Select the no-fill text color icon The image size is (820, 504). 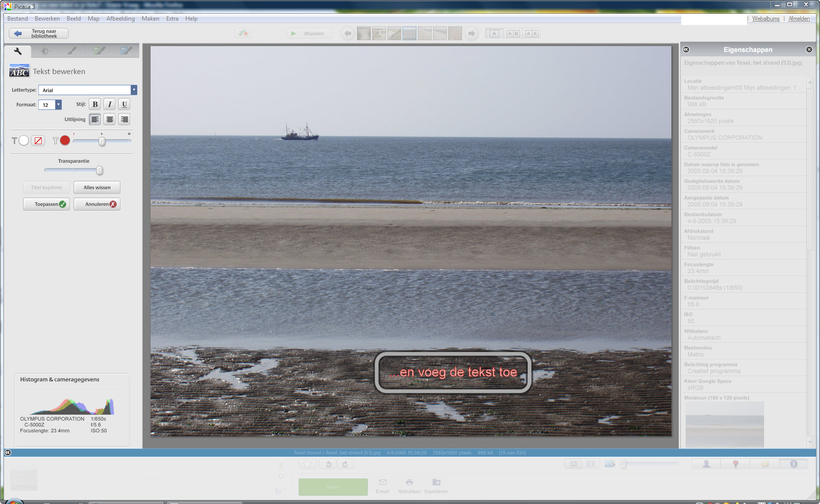(38, 141)
